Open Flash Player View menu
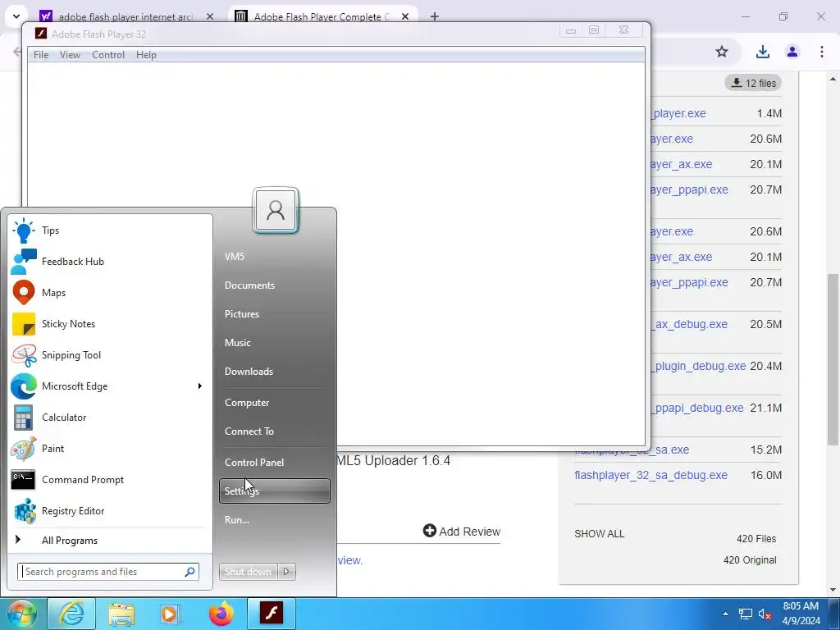Viewport: 840px width, 630px height. coord(70,55)
